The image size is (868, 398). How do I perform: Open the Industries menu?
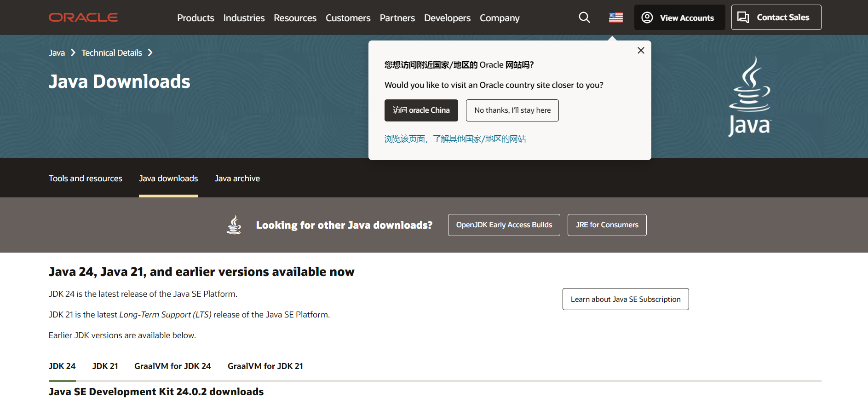click(x=244, y=18)
